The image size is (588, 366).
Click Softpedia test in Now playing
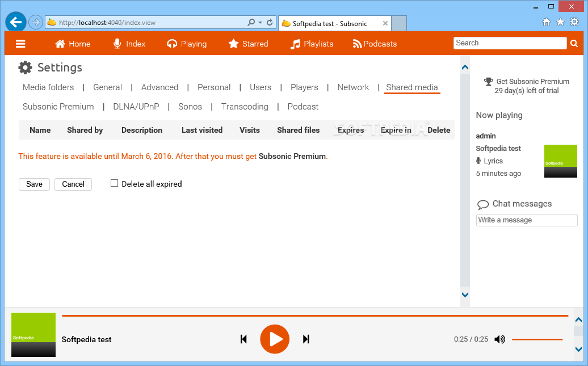498,149
